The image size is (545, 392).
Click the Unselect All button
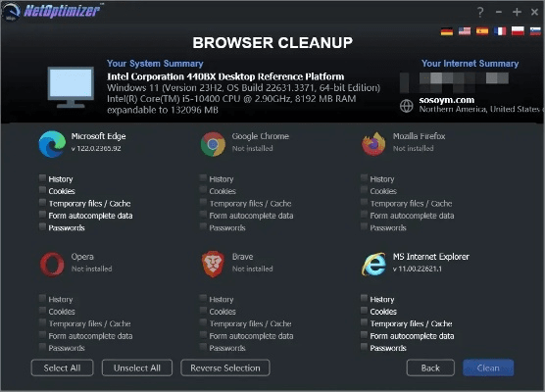[137, 367]
